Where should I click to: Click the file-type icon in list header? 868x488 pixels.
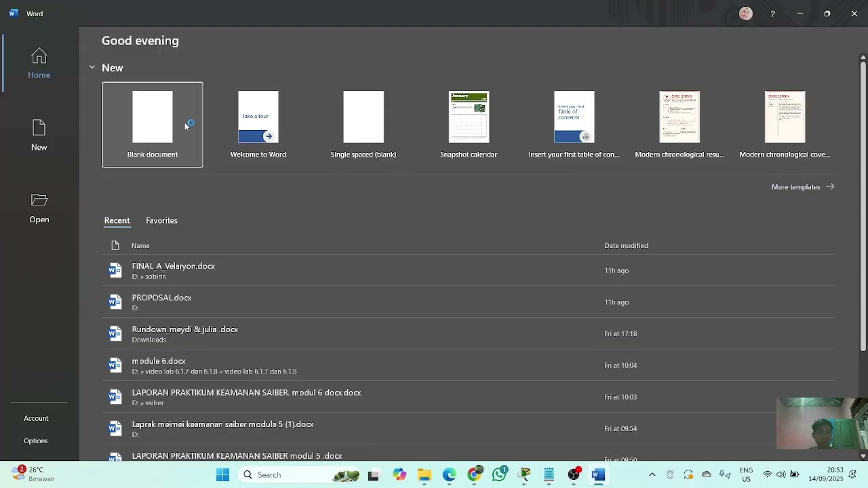115,245
